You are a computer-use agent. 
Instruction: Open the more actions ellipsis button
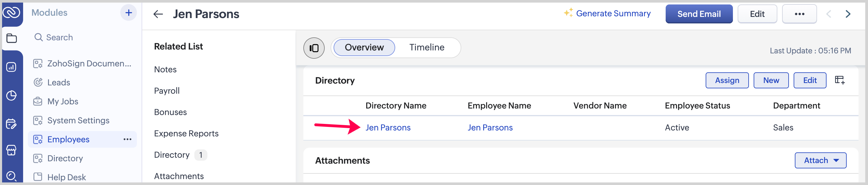click(x=799, y=14)
